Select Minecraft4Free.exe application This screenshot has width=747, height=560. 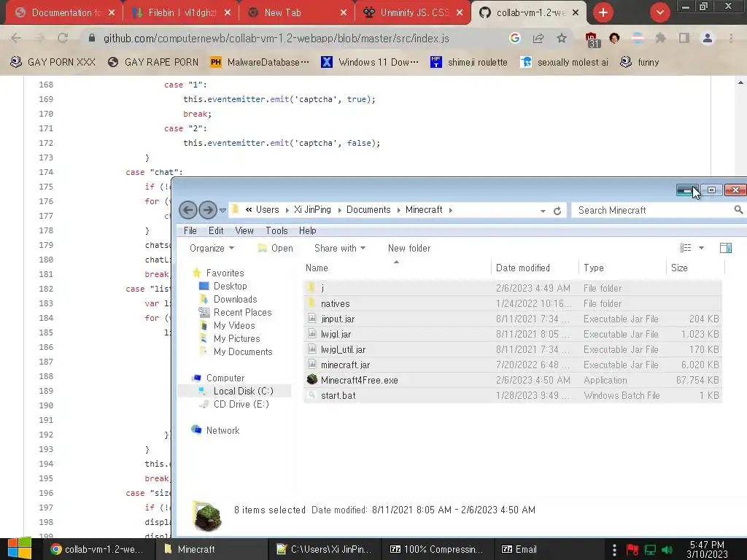[513, 380]
